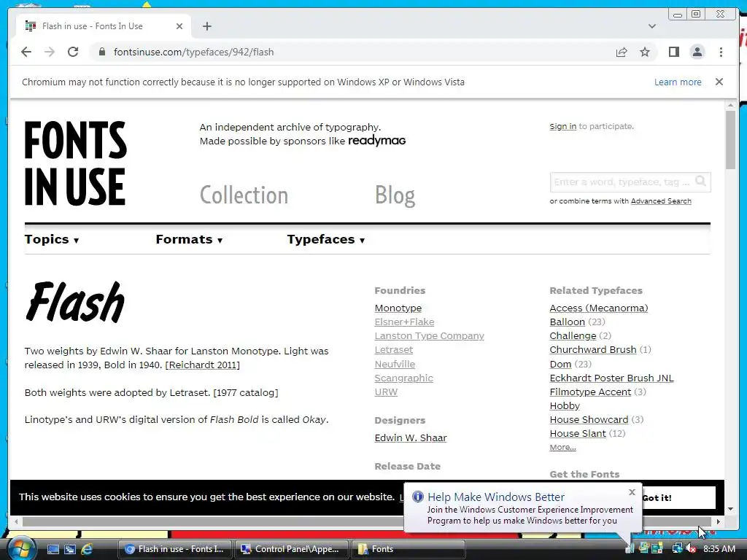Open the Collection section
Viewport: 747px width, 560px height.
(244, 195)
